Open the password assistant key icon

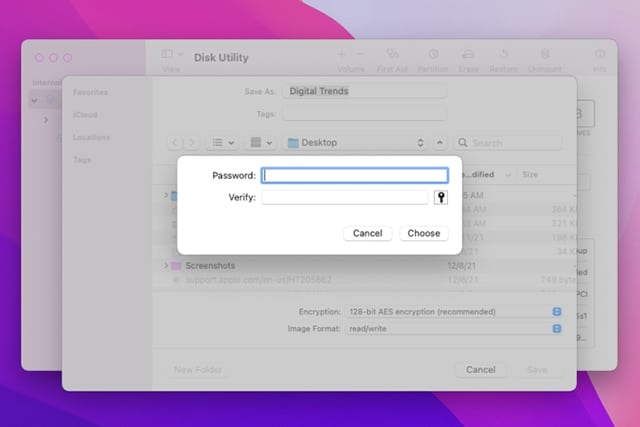[x=440, y=198]
